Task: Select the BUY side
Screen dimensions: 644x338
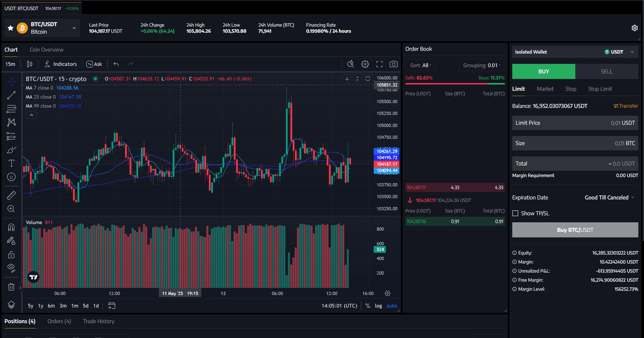Action: (x=544, y=71)
